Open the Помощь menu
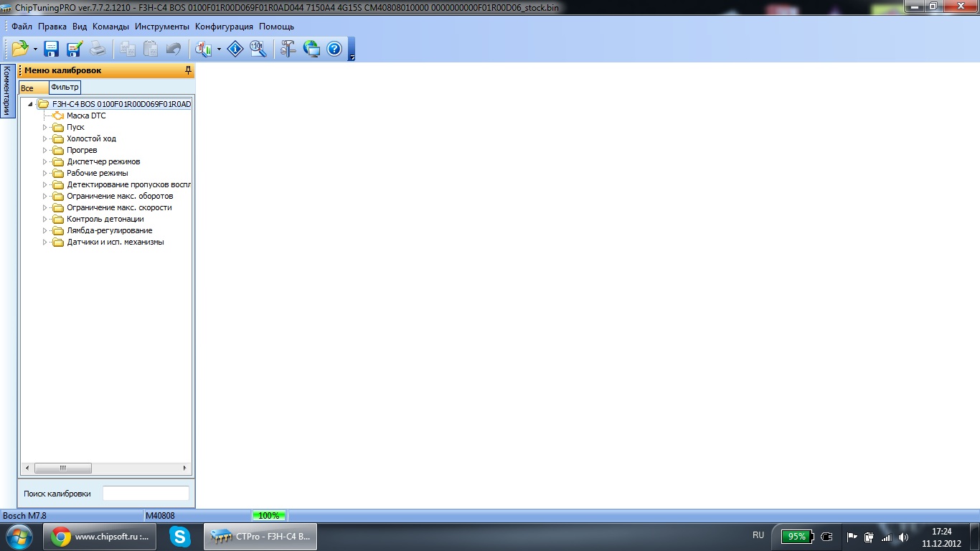The width and height of the screenshot is (980, 551). 276,27
